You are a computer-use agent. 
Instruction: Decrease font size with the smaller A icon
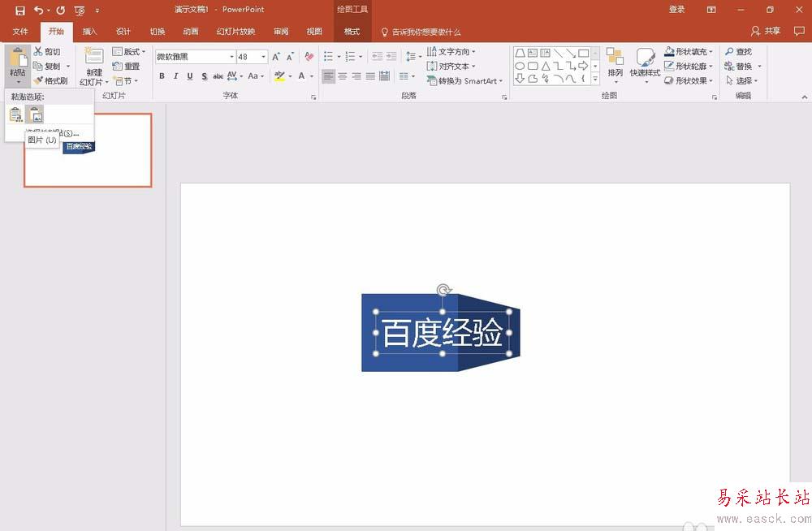(x=290, y=57)
